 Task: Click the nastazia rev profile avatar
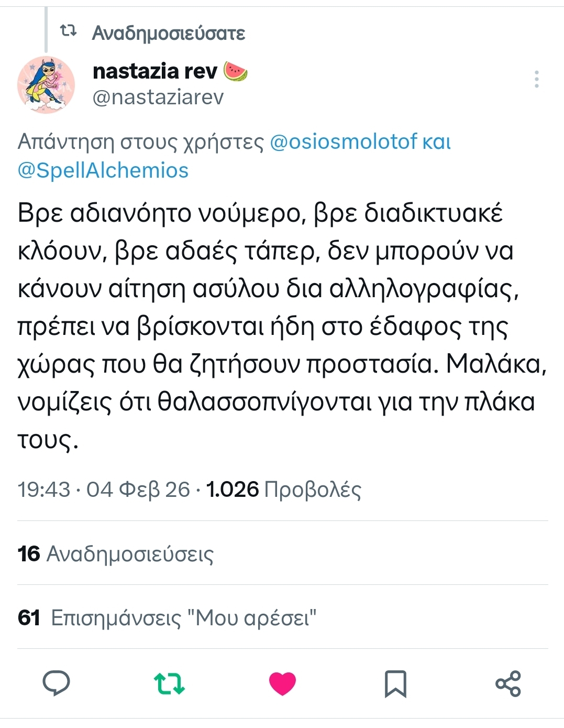pos(46,84)
